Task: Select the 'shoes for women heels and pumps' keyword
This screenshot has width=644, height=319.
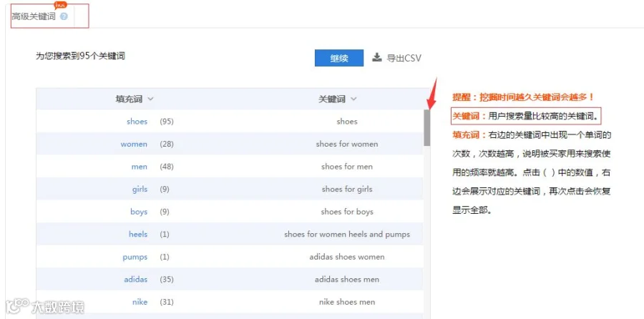Action: [347, 235]
